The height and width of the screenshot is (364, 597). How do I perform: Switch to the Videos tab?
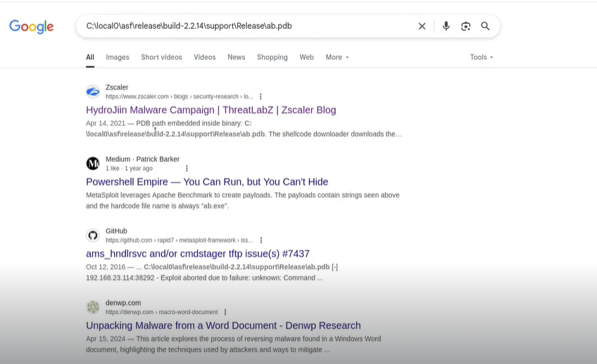click(205, 57)
